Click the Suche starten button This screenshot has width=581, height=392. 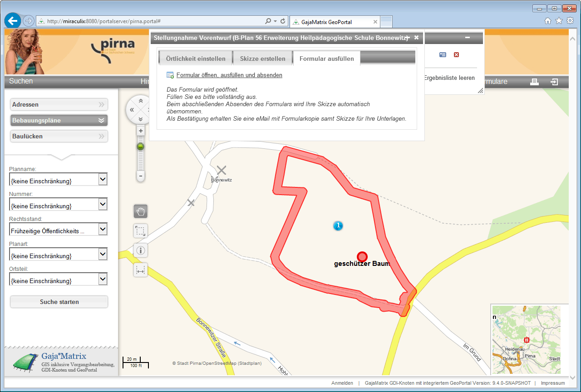(x=59, y=302)
